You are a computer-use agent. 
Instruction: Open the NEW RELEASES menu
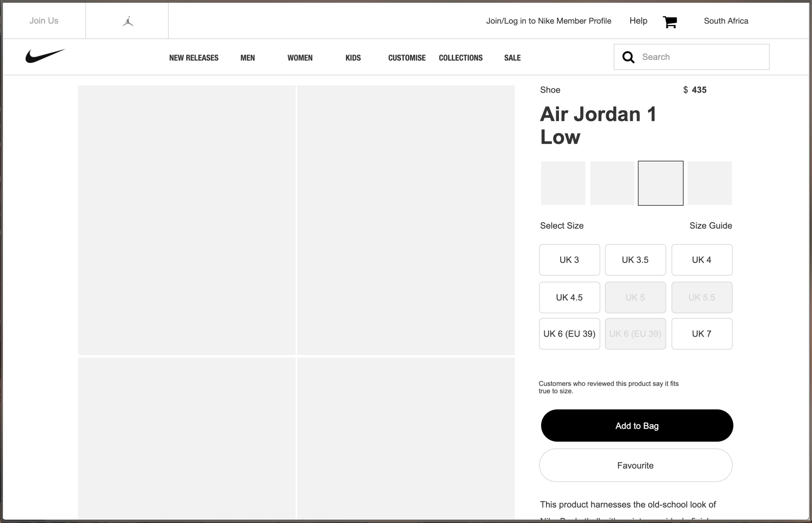(x=194, y=58)
